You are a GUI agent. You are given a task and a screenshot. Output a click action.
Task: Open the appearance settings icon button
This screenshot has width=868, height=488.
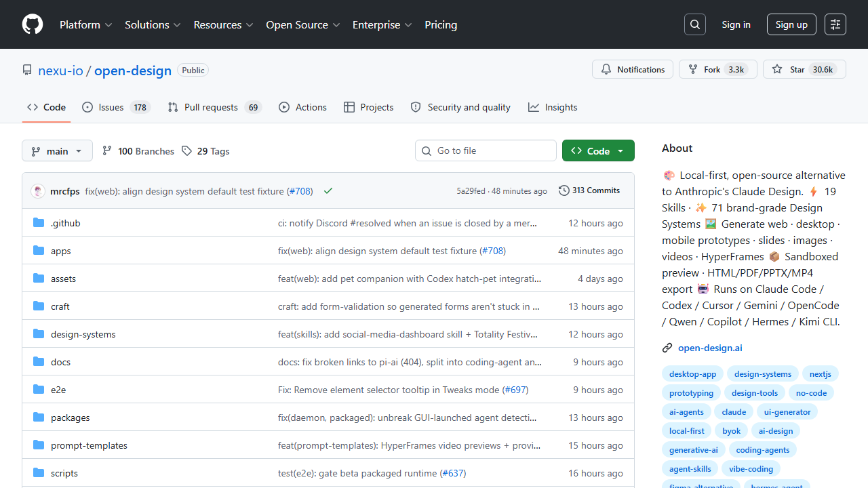[x=835, y=24]
